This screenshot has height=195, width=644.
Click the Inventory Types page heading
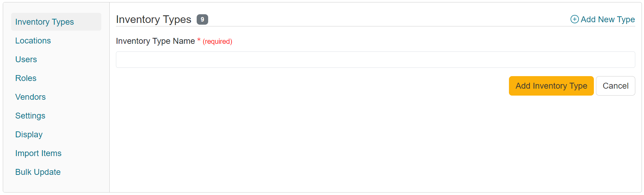tap(154, 19)
